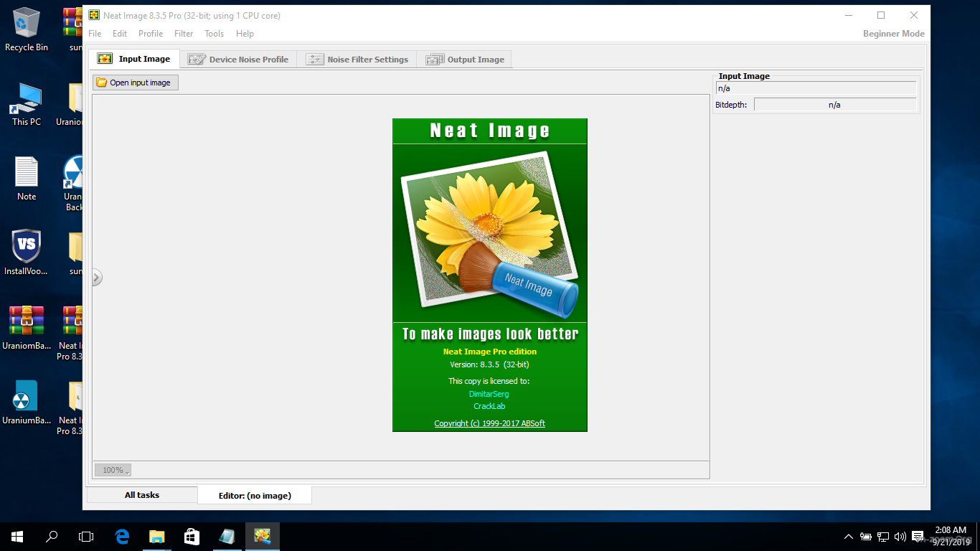Click the Neat Image taskbar button
The height and width of the screenshot is (551, 980).
[x=262, y=536]
